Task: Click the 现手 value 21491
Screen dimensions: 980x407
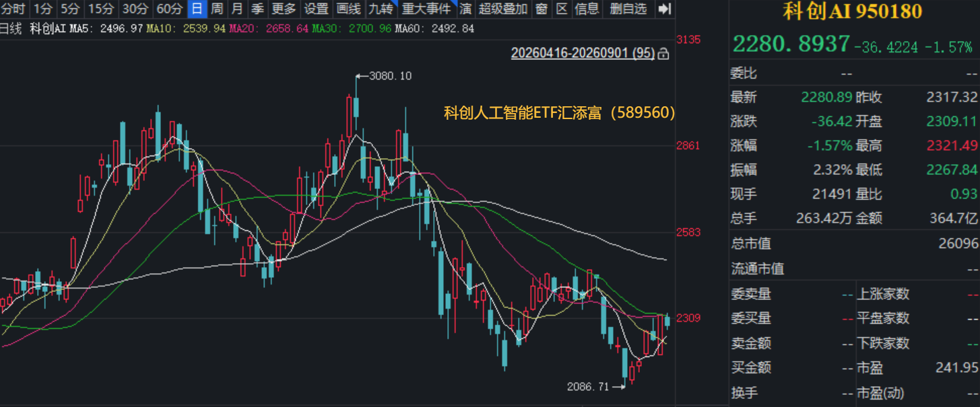Action: (x=832, y=194)
